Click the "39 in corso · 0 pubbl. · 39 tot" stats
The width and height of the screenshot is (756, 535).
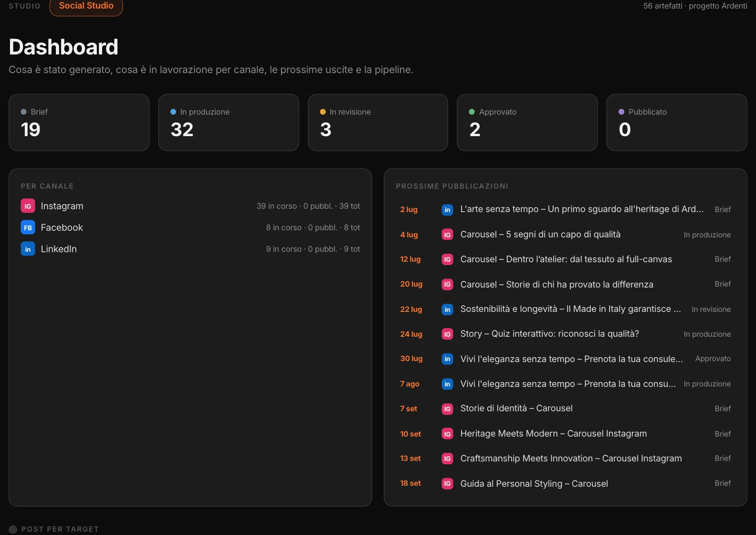(x=308, y=206)
